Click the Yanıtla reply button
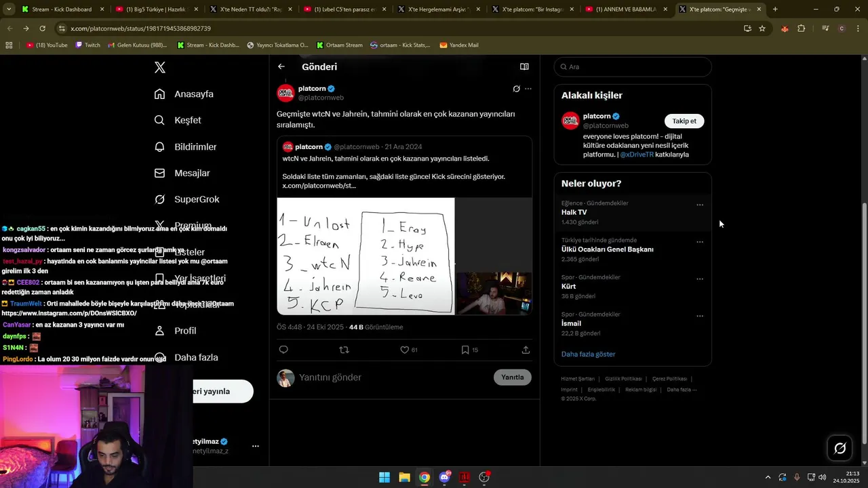 pos(513,378)
